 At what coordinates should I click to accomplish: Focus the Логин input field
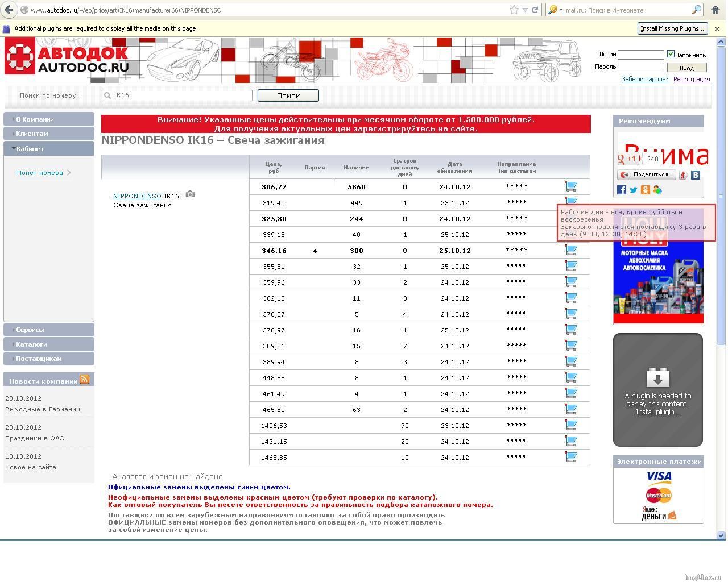pos(641,55)
